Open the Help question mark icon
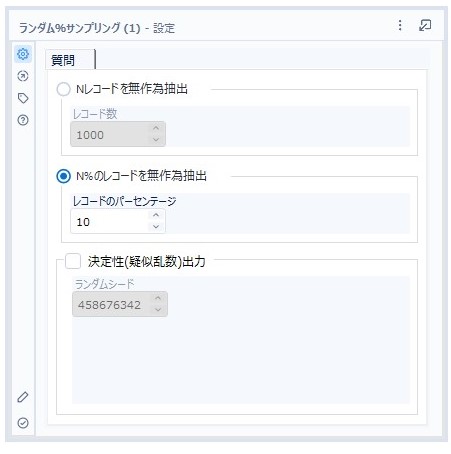 coord(23,120)
